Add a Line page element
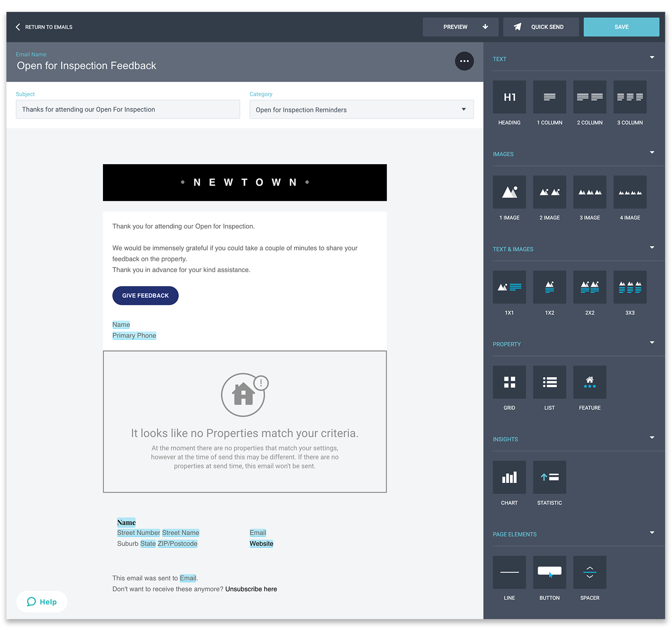The image size is (672, 631). click(509, 572)
